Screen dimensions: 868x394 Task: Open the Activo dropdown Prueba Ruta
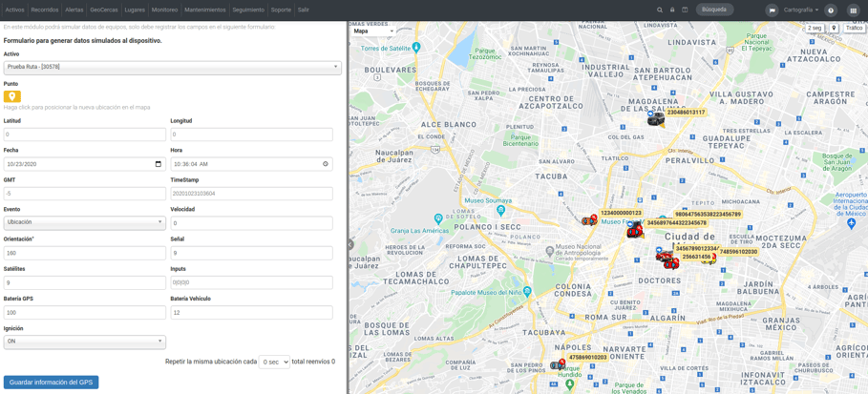point(172,68)
